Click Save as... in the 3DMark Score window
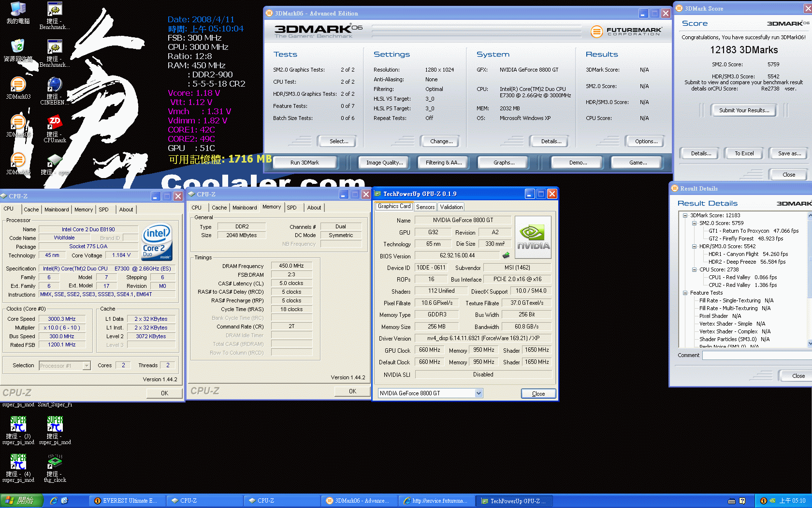 point(789,153)
